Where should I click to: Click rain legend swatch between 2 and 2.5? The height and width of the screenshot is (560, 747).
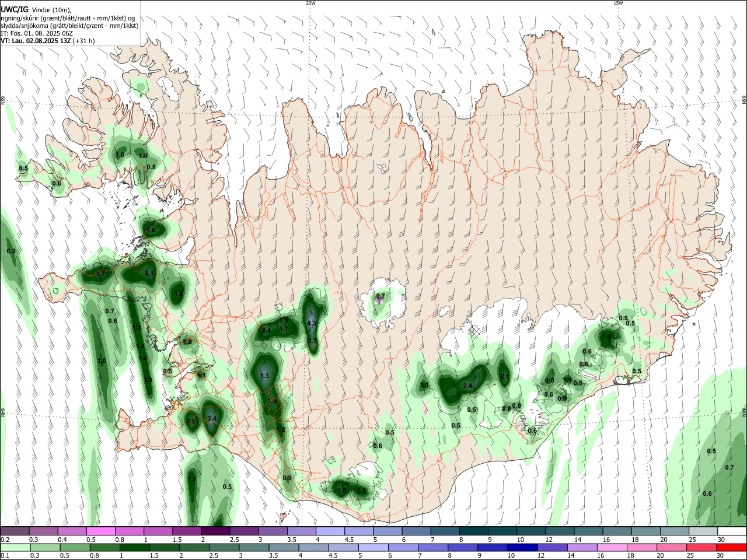(194, 548)
